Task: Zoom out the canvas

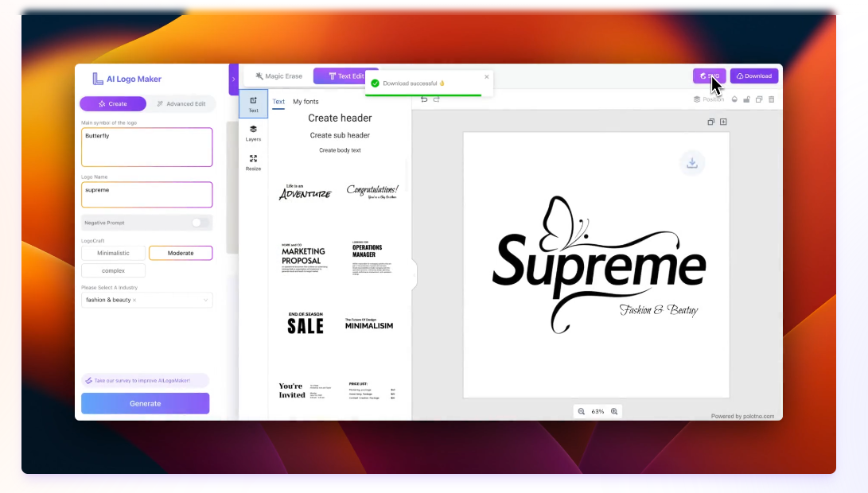Action: pyautogui.click(x=582, y=411)
